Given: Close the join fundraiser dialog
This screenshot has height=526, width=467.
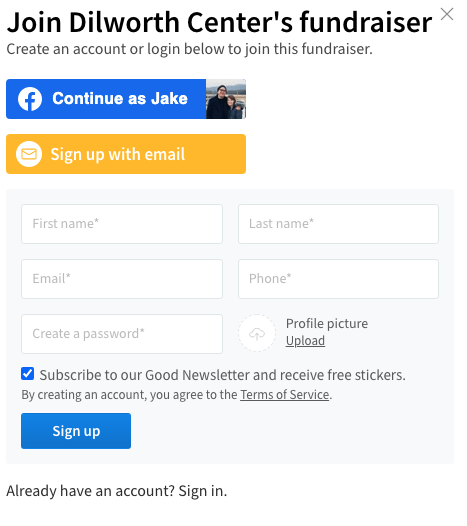Looking at the screenshot, I should pos(447,14).
